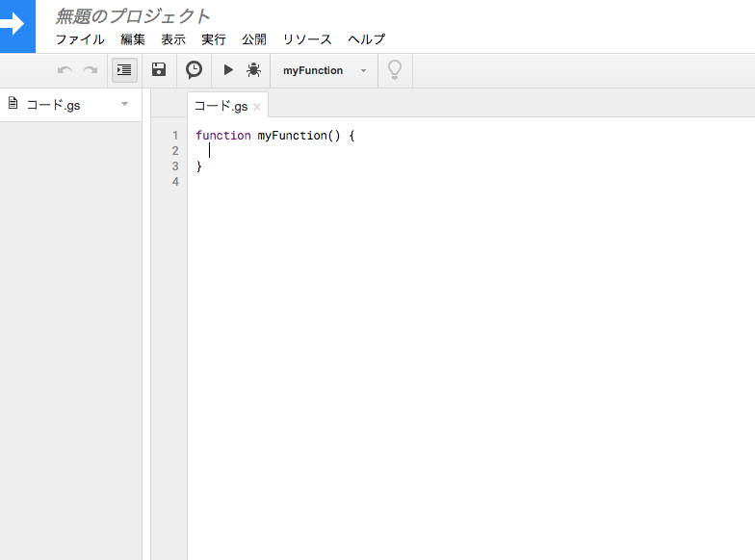
Task: Open the 表示 menu
Action: (x=173, y=39)
